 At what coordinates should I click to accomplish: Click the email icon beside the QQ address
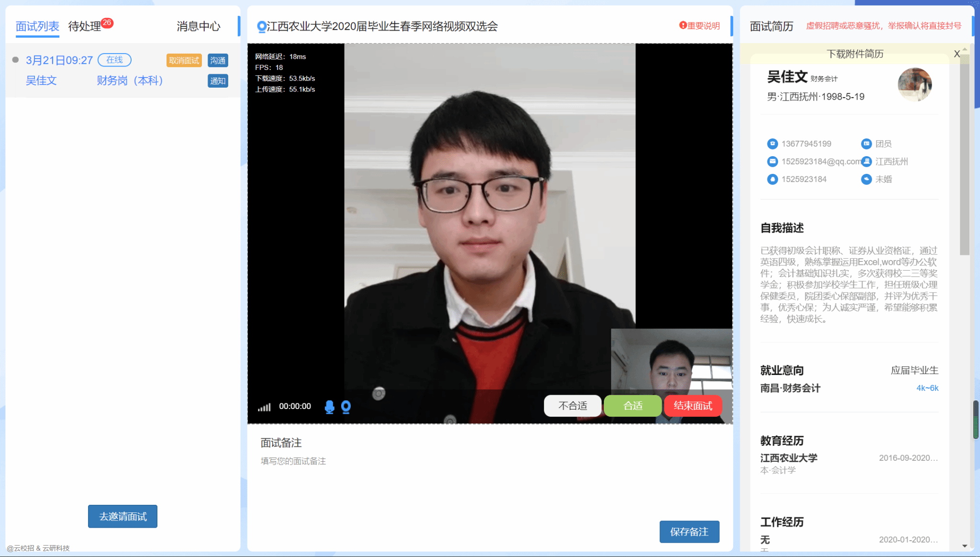772,161
